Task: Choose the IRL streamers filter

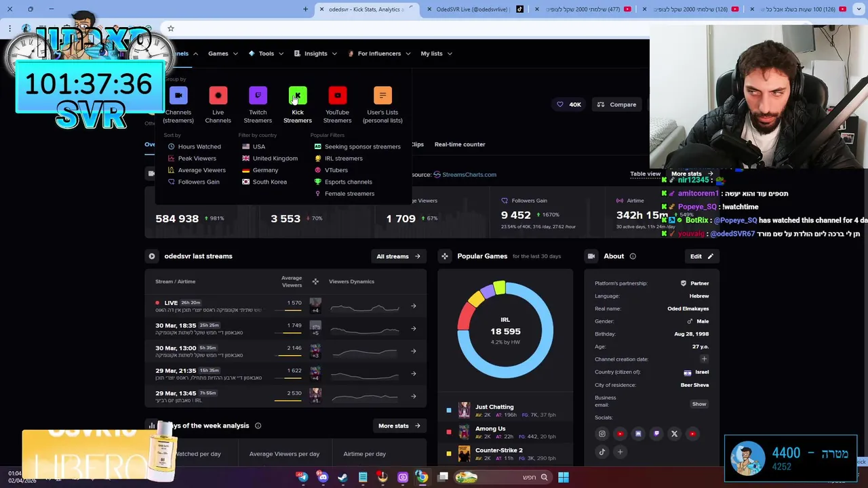Action: [x=338, y=158]
